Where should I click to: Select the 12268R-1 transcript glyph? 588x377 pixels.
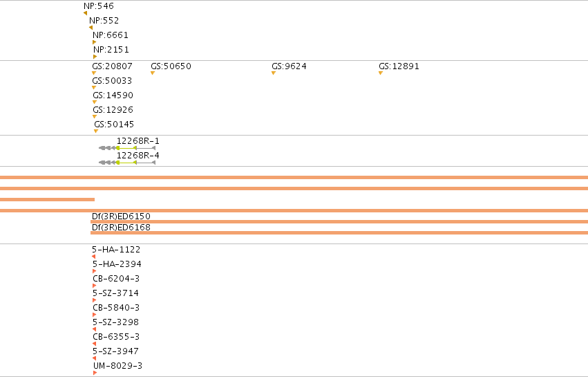[127, 148]
